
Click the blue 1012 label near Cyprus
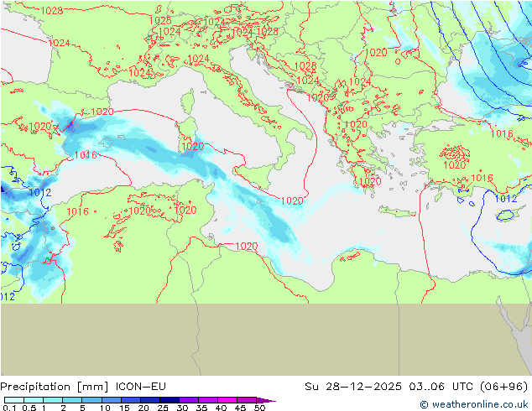click(x=506, y=199)
